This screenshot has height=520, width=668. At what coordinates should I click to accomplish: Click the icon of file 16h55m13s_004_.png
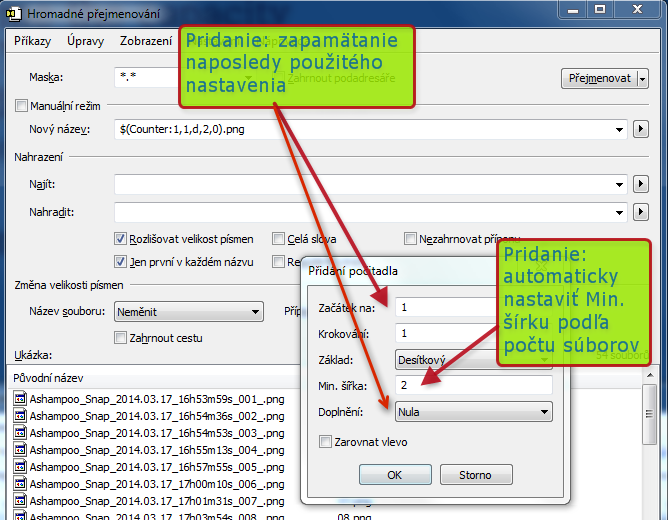coord(20,449)
